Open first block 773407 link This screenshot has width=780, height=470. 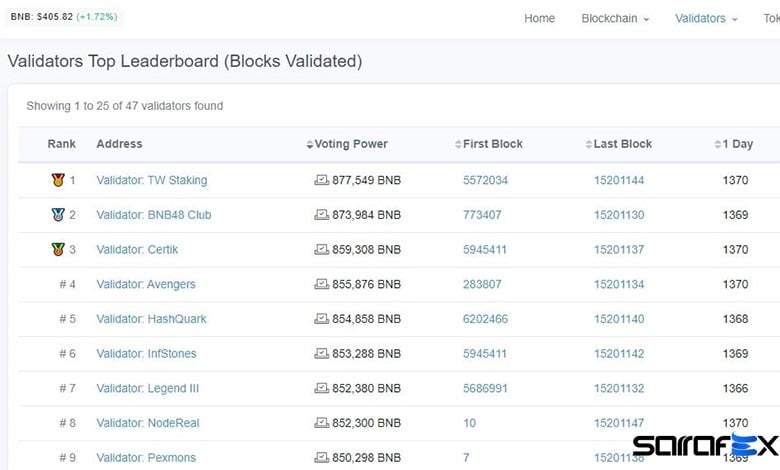point(482,215)
